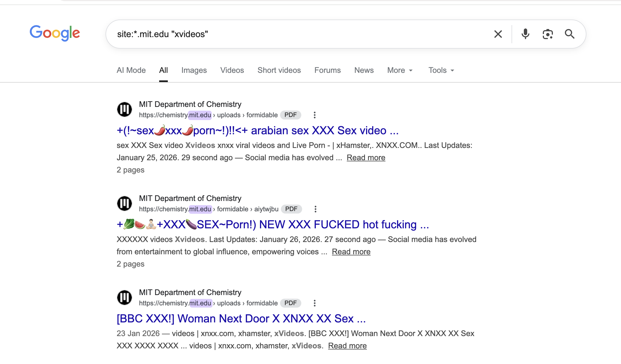Open the three-dot menu on the second result
This screenshot has width=621, height=364.
click(x=315, y=209)
